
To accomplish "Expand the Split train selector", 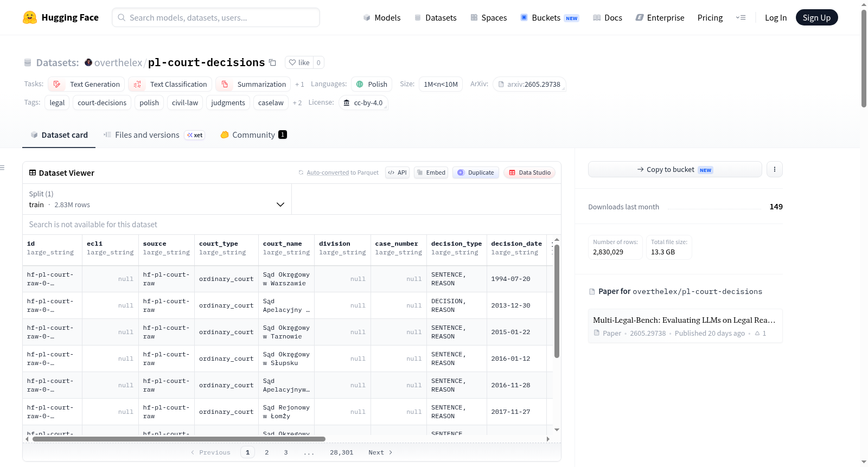I will click(x=157, y=199).
